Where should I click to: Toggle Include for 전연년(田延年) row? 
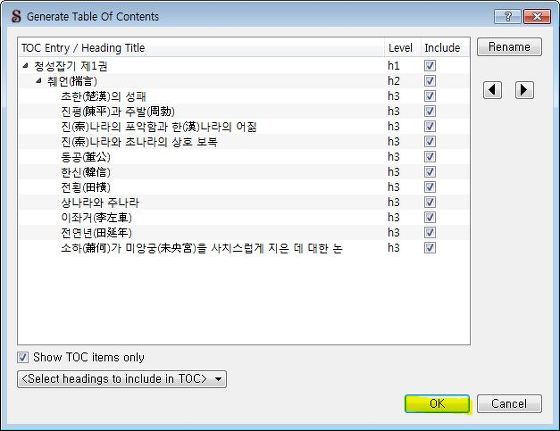click(430, 232)
